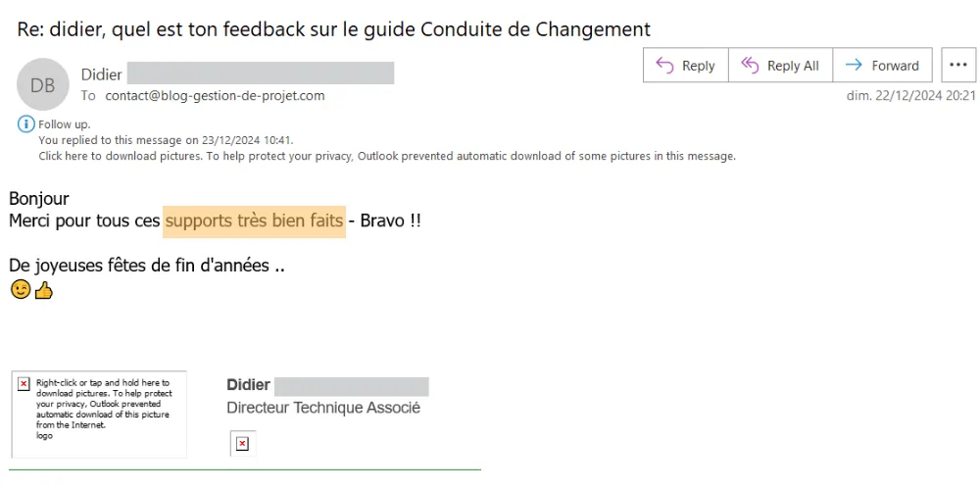Click the DB sender avatar
980x490 pixels.
click(43, 85)
